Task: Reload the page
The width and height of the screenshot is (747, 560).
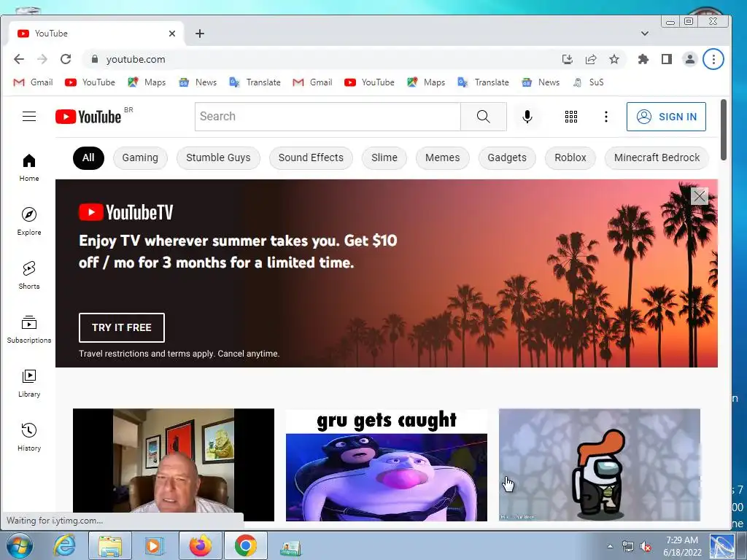Action: (66, 59)
